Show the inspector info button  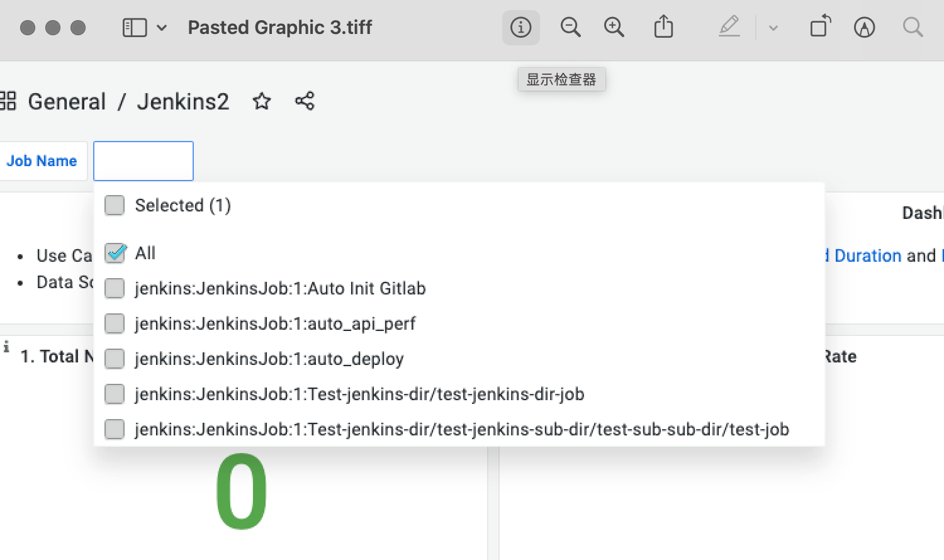tap(521, 28)
